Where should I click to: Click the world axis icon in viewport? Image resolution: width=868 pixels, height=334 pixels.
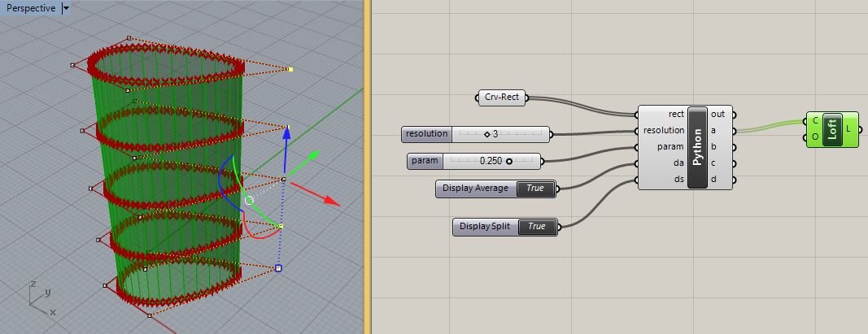pos(40,299)
